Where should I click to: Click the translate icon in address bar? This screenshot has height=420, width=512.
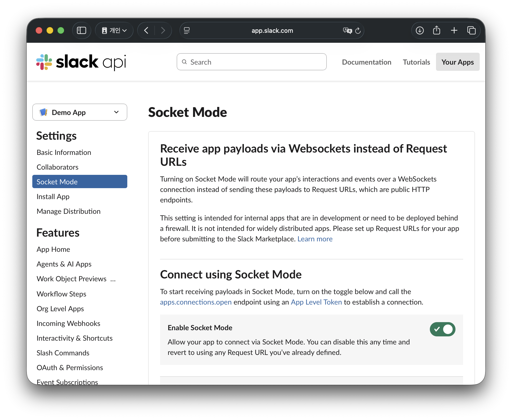click(x=347, y=30)
